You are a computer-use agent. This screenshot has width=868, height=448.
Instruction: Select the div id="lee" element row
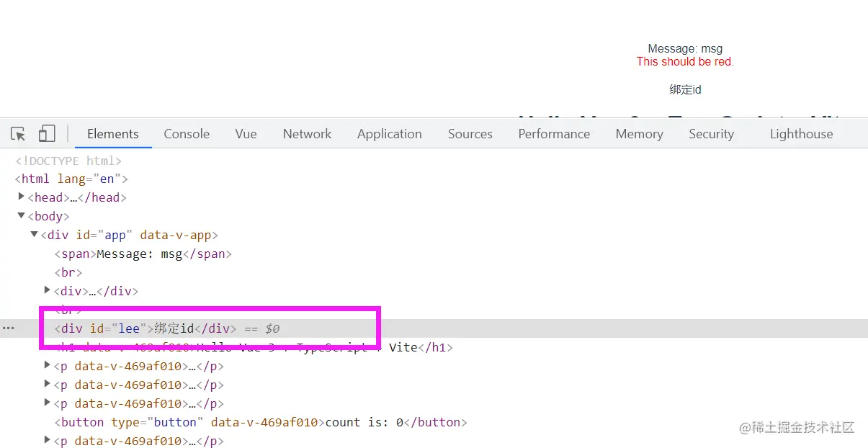pyautogui.click(x=434, y=328)
